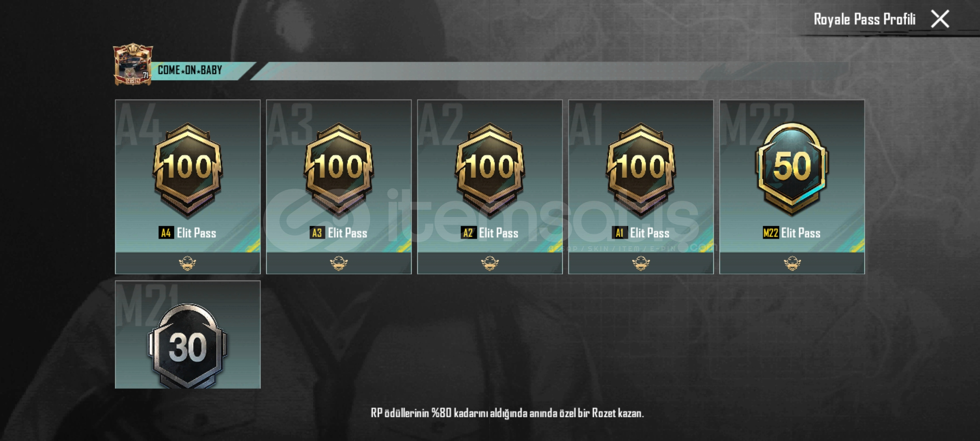The width and height of the screenshot is (980, 441).
Task: Click the M21 level 30 silver badge
Action: [187, 346]
